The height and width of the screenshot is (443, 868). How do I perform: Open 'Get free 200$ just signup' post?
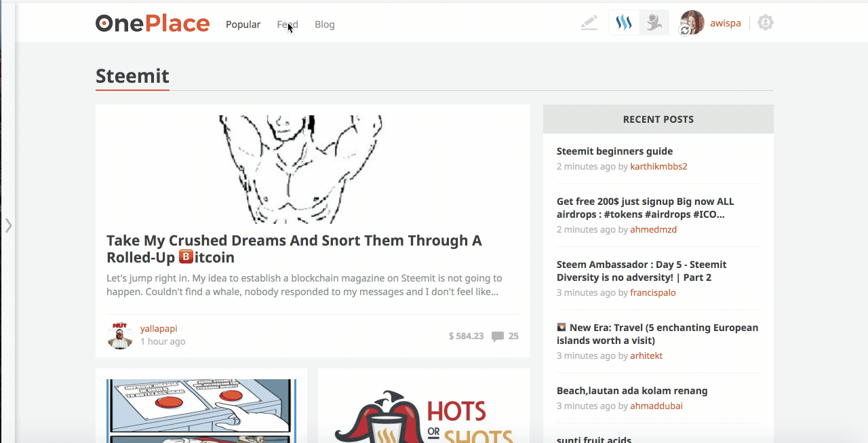click(646, 208)
